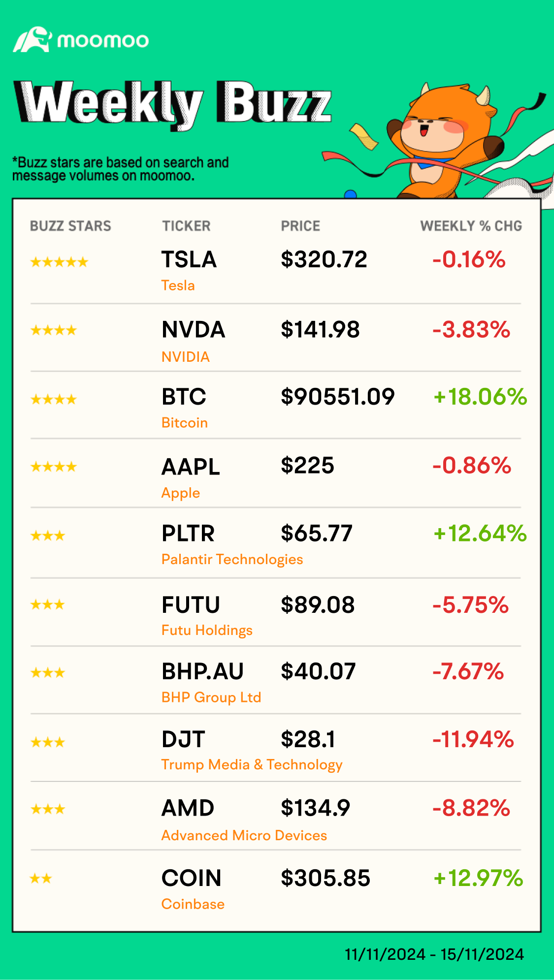
Task: Click COIN's +12.97% weekly change
Action: coord(478,879)
